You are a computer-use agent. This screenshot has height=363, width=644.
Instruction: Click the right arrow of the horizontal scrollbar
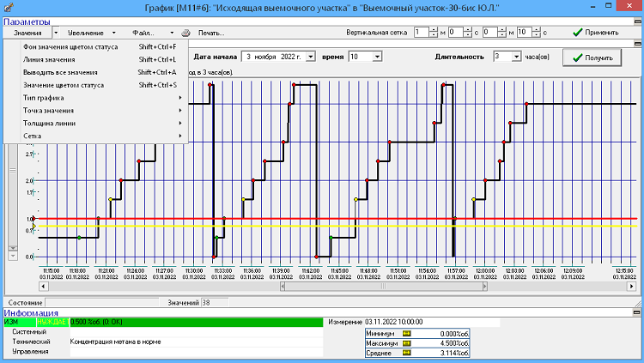tap(632, 287)
